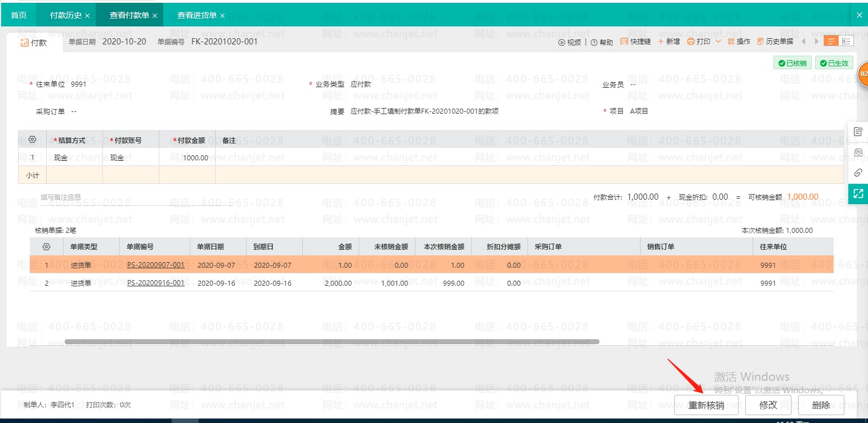Click the attachment link icon in right sidebar

coord(858,173)
